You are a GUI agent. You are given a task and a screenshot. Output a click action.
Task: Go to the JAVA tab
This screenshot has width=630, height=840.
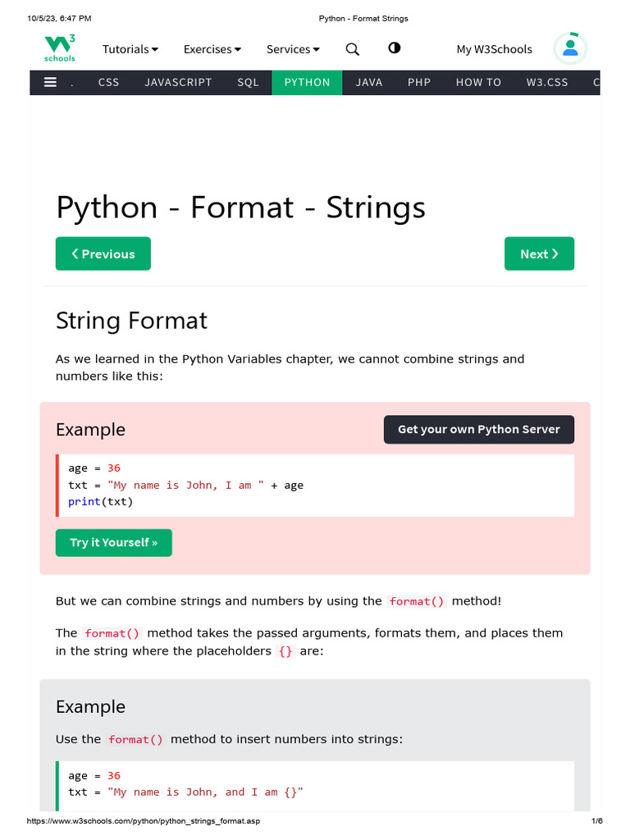(369, 82)
